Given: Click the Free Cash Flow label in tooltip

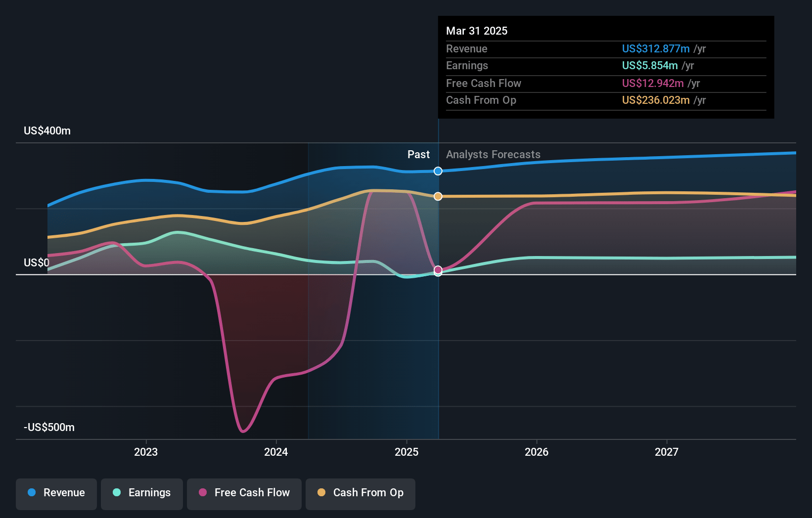Looking at the screenshot, I should (484, 83).
